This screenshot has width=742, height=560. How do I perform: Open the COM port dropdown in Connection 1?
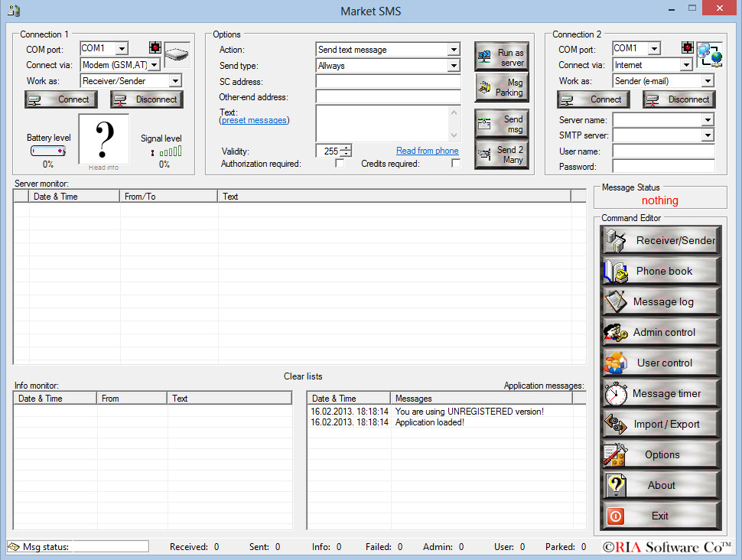[122, 47]
